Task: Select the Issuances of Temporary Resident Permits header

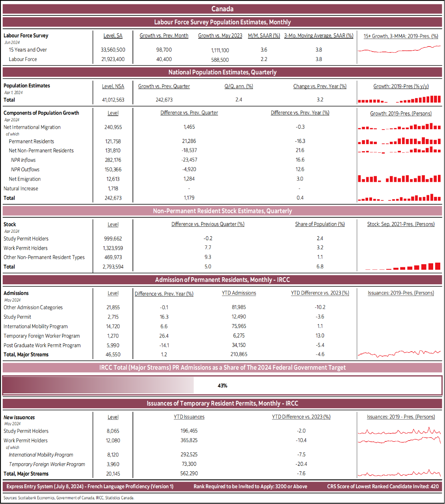Action: (x=222, y=403)
